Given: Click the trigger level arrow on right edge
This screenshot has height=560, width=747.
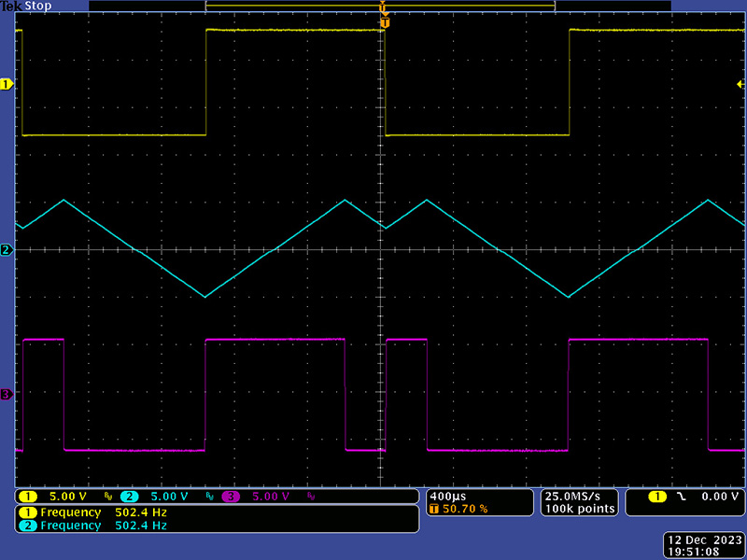Looking at the screenshot, I should 740,84.
